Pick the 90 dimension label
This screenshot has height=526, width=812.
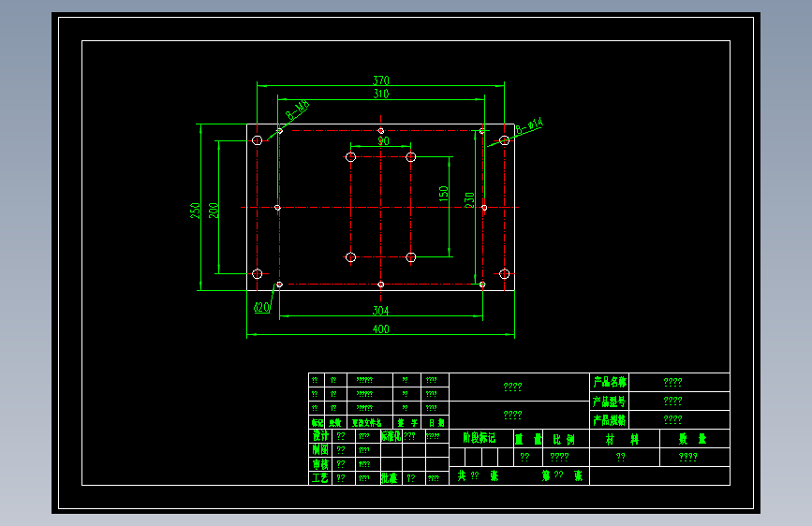coord(383,140)
